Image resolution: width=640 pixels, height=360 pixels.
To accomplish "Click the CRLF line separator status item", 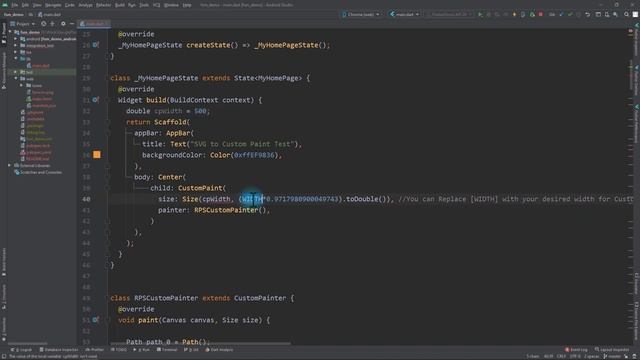I will 561,356.
